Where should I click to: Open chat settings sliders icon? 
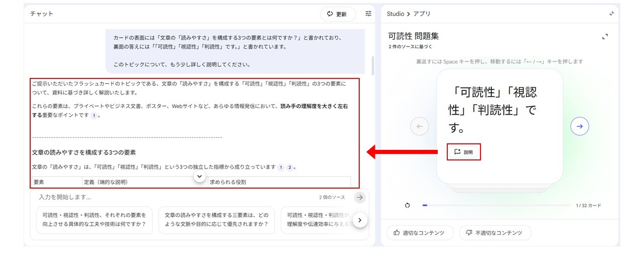pos(368,14)
